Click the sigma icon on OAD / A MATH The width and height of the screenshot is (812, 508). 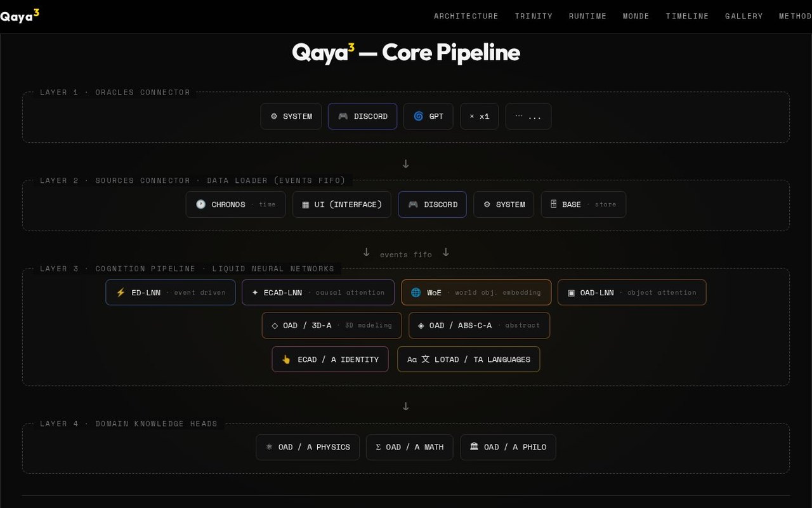(x=378, y=447)
